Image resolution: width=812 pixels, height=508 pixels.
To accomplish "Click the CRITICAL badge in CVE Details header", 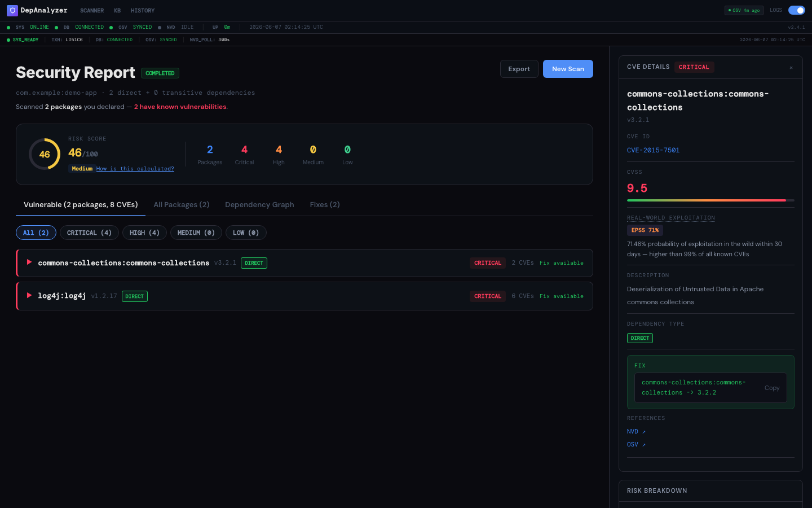I will click(x=694, y=67).
